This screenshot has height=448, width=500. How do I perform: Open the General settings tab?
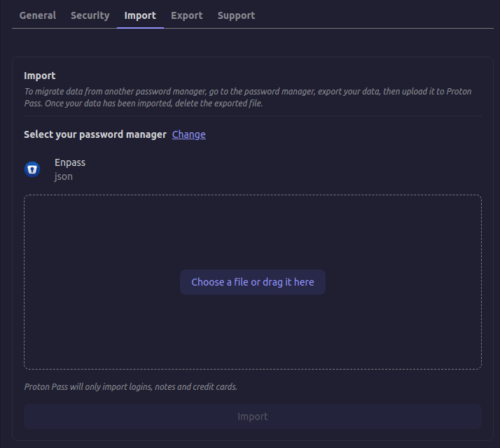click(38, 15)
